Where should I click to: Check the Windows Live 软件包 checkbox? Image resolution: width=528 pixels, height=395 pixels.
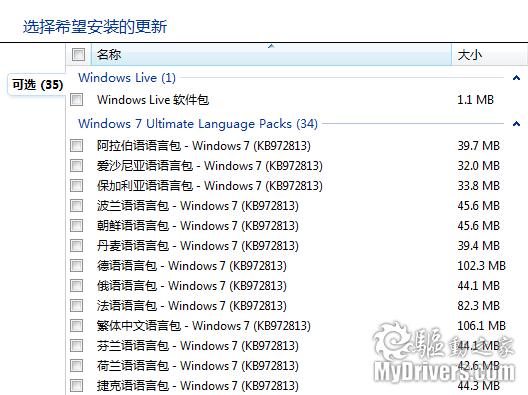76,99
